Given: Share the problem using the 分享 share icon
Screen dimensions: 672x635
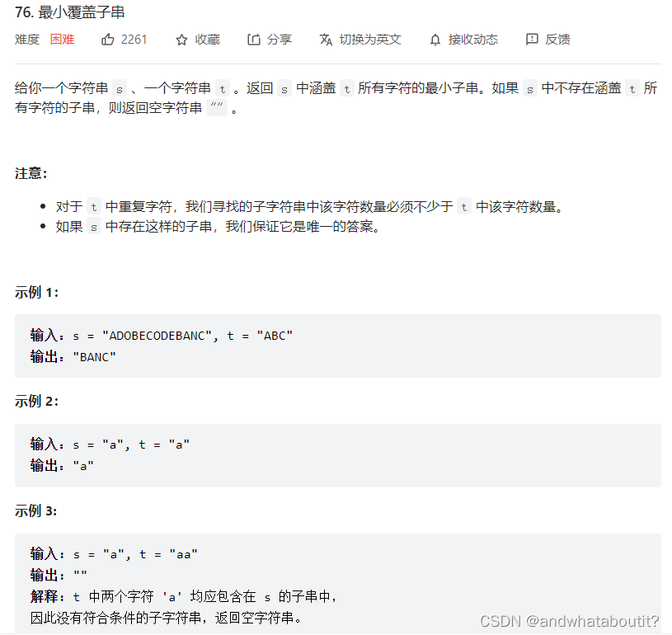Looking at the screenshot, I should click(252, 39).
